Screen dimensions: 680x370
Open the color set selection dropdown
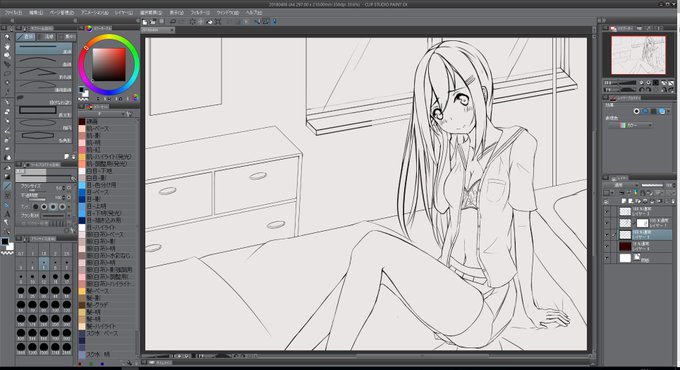click(x=105, y=114)
